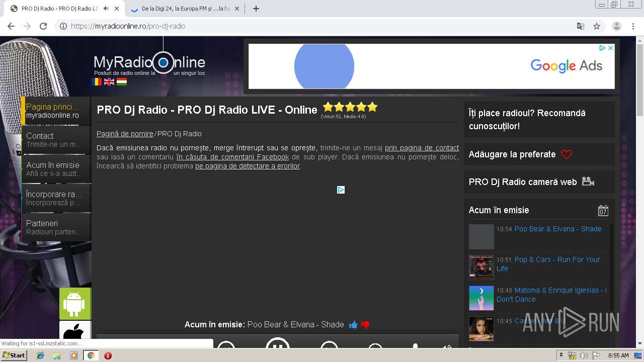This screenshot has height=362, width=644.
Task: Click the Matoma album thumbnail
Action: [481, 298]
